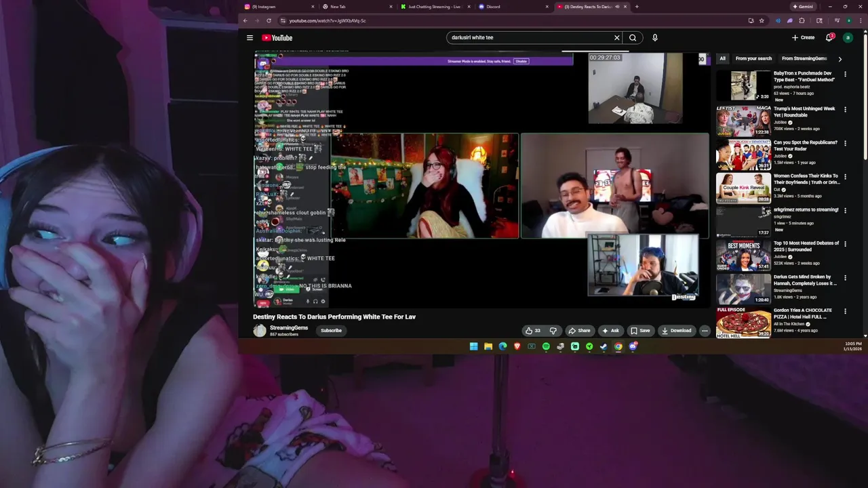Click the magnifier search button

pos(633,38)
